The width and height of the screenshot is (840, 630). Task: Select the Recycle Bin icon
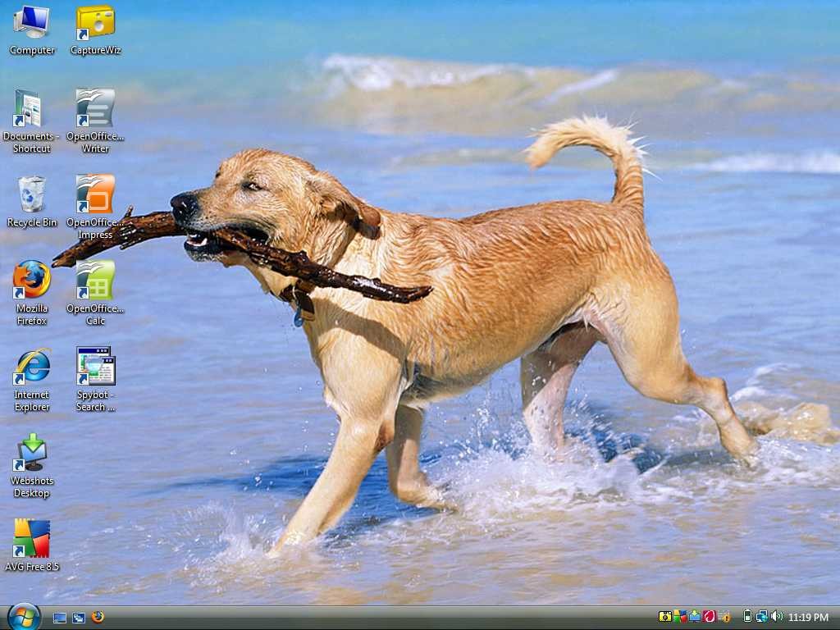32,202
